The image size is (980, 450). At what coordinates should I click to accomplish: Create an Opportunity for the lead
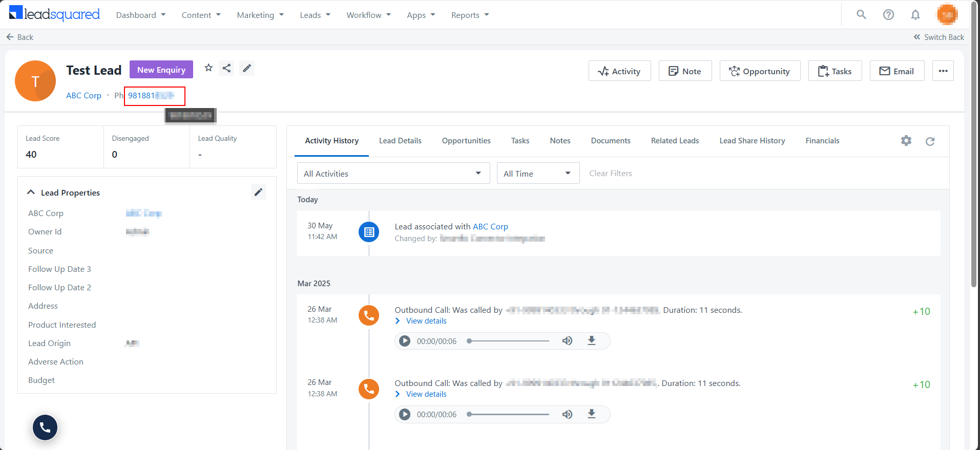pos(760,71)
